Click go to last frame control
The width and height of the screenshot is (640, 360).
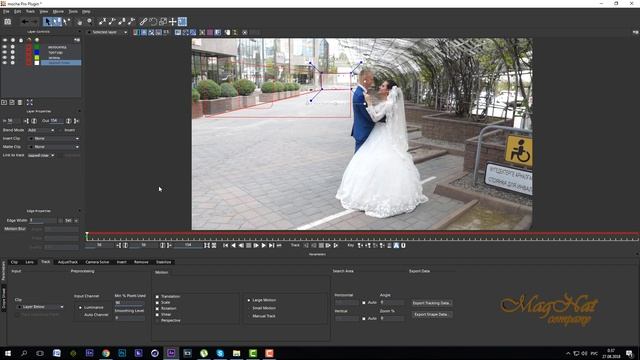click(x=271, y=245)
